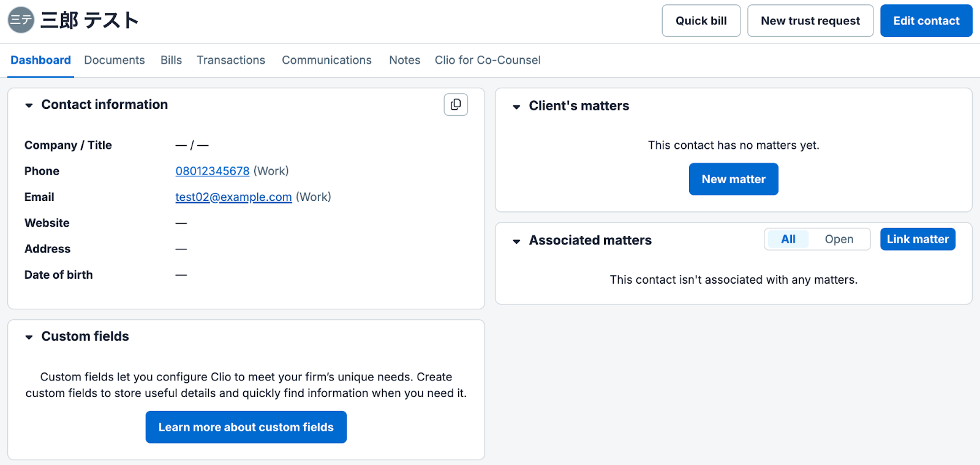Click the Quick bill button
This screenshot has height=465, width=980.
coord(701,21)
